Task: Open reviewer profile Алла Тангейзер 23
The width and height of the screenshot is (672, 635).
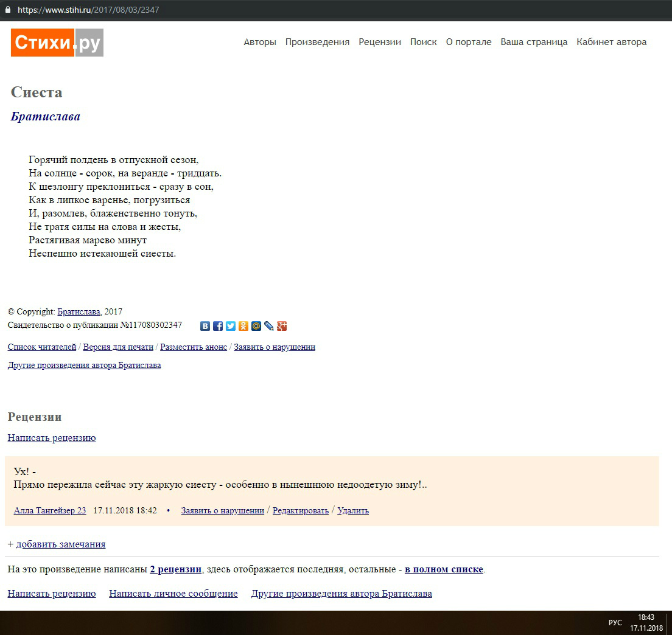Action: (x=50, y=511)
